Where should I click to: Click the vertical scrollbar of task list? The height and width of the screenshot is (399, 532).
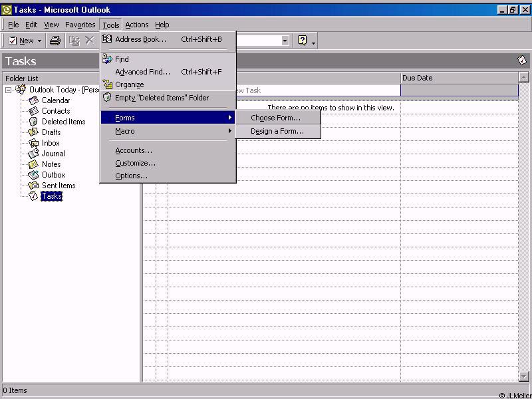524,233
